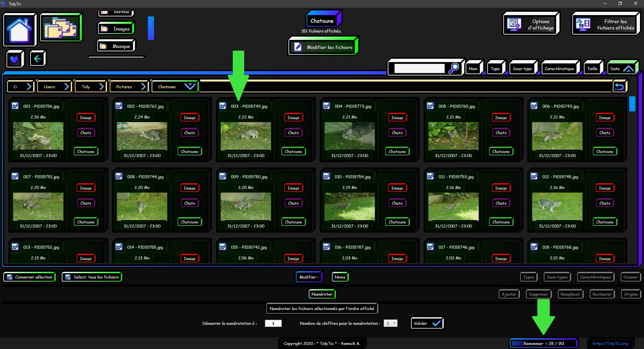Click the Options d'affichage monitor icon
Image resolution: width=644 pixels, height=349 pixels.
pos(514,24)
